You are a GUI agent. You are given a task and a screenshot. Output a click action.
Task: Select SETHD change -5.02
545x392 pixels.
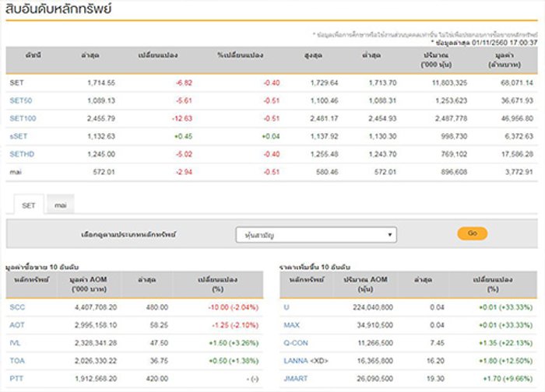pyautogui.click(x=184, y=154)
